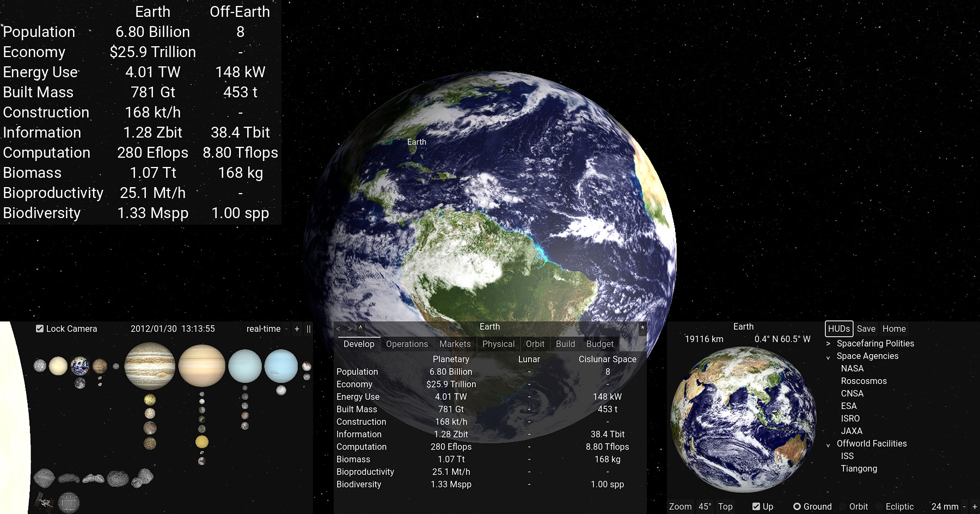Select the Ganymede moon icon below Jupiter

150,428
